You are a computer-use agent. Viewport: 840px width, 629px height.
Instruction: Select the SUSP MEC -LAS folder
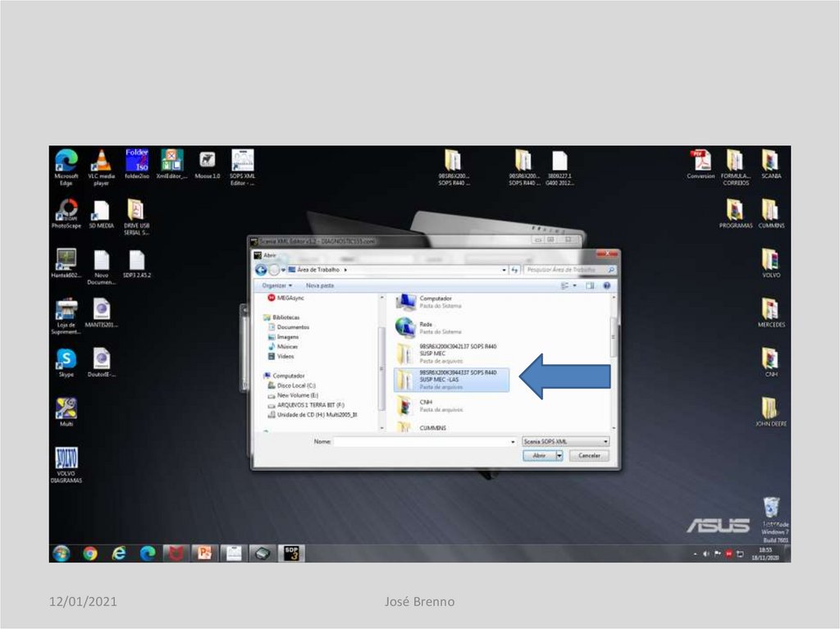(x=450, y=379)
